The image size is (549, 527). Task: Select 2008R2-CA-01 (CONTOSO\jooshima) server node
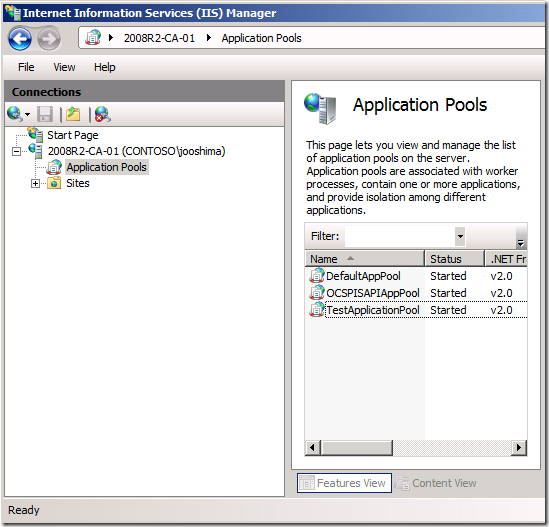[x=136, y=151]
